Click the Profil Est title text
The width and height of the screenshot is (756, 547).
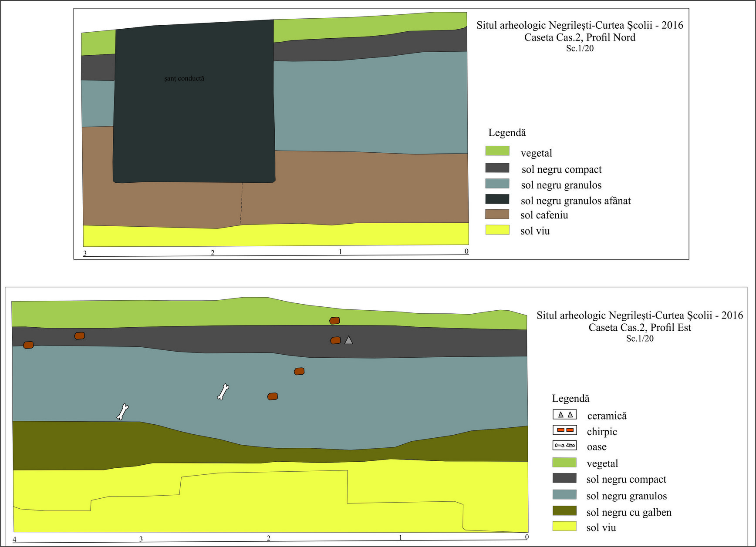coord(639,322)
